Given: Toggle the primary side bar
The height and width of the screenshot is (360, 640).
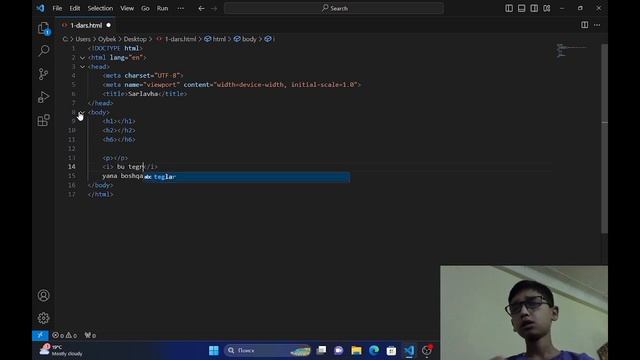Looking at the screenshot, I should (x=509, y=8).
